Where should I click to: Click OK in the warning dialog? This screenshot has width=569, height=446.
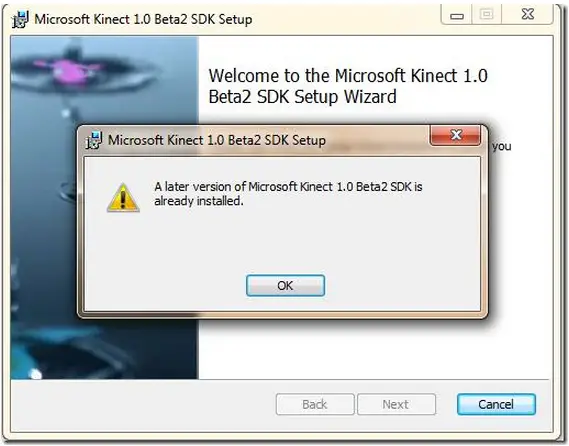(x=285, y=285)
